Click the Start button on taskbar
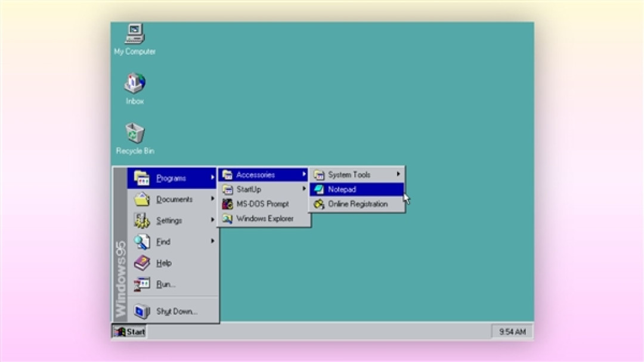The height and width of the screenshot is (362, 644). pos(129,332)
